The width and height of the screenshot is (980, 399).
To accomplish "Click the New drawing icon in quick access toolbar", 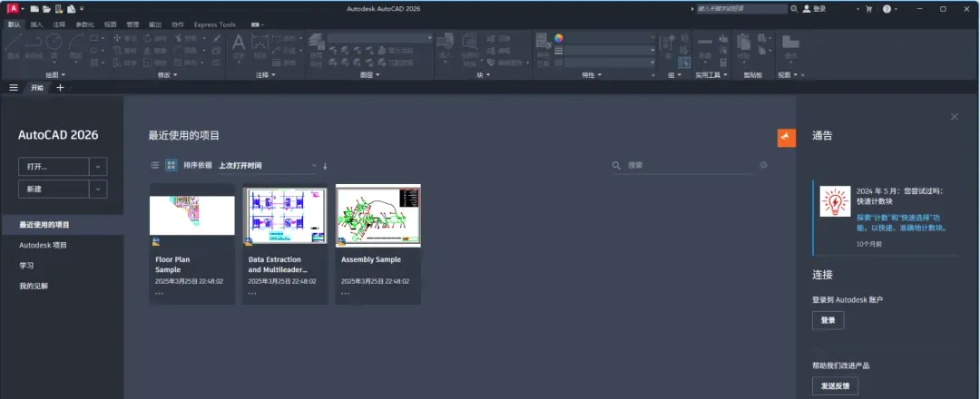I will (34, 9).
